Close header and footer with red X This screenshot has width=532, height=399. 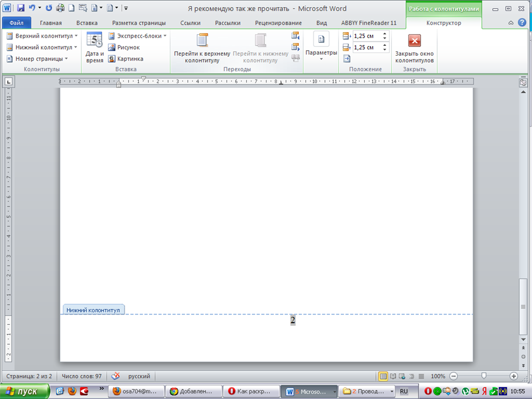point(414,48)
